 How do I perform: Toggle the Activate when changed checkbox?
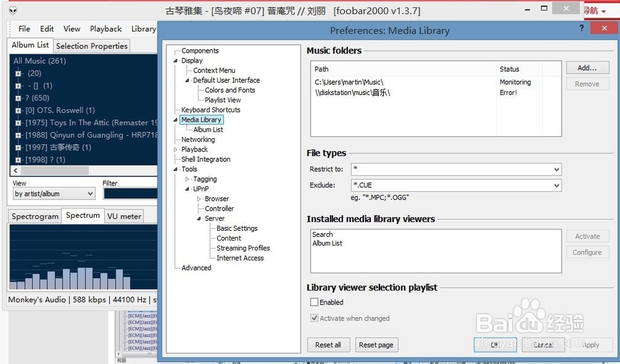[x=314, y=318]
